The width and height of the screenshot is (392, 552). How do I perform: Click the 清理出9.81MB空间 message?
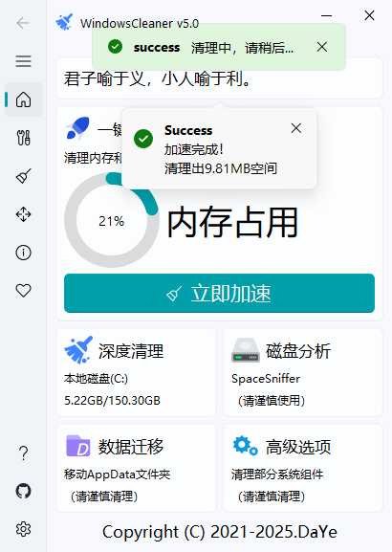click(221, 168)
